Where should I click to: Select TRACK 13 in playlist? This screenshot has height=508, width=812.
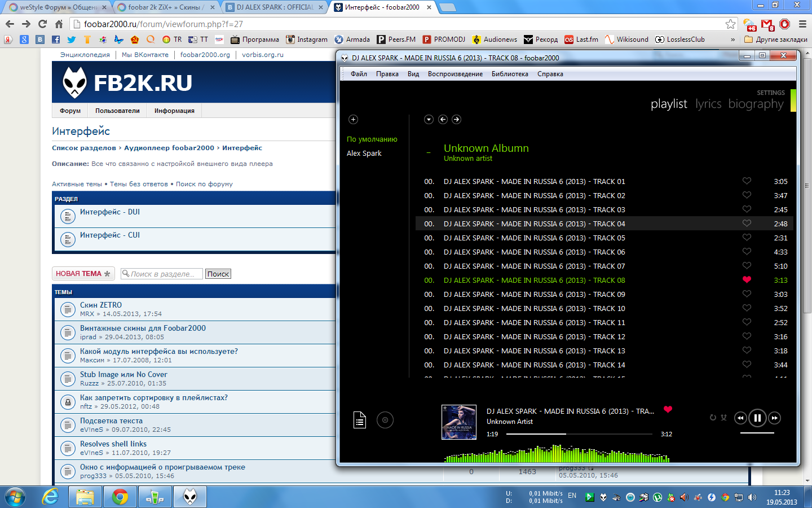coord(604,351)
